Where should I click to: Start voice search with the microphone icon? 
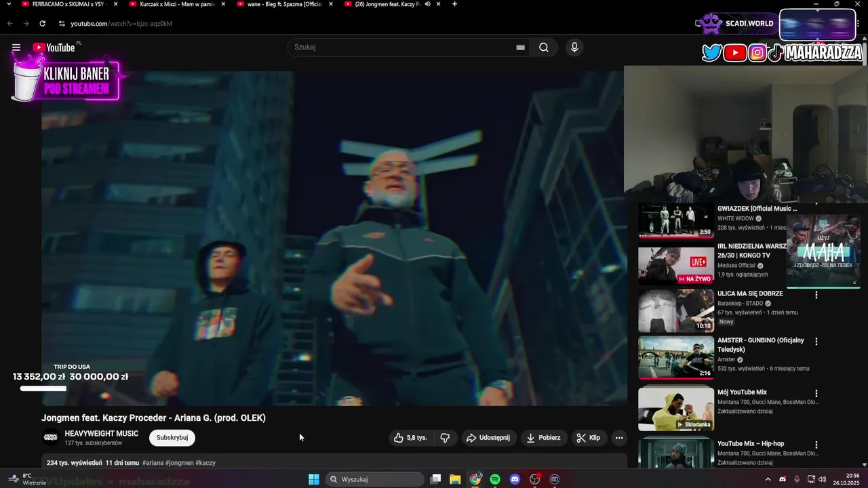point(574,47)
